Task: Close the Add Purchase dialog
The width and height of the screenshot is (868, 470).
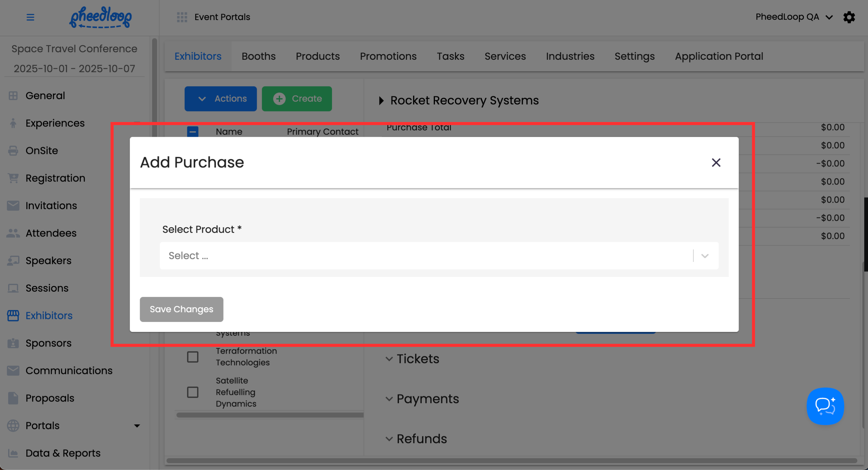Action: click(x=716, y=163)
